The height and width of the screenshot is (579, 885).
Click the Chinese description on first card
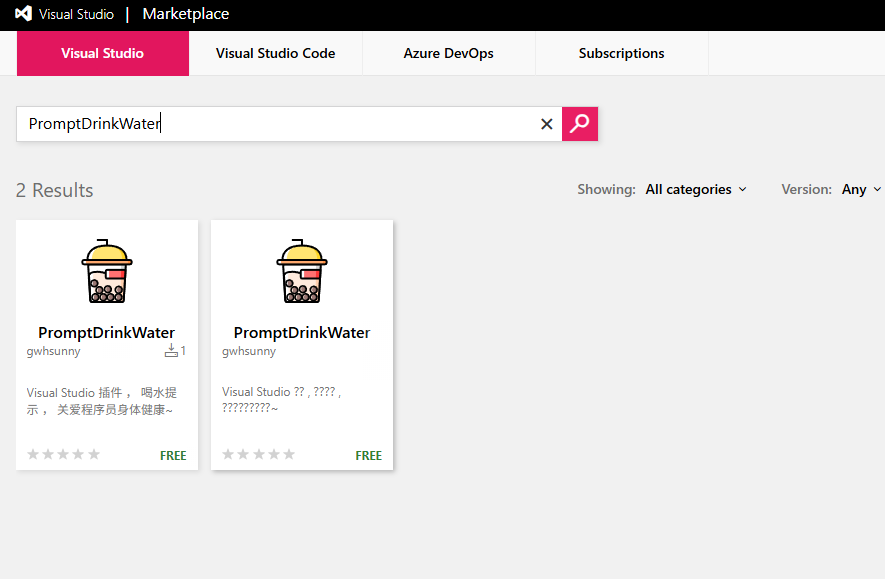102,401
